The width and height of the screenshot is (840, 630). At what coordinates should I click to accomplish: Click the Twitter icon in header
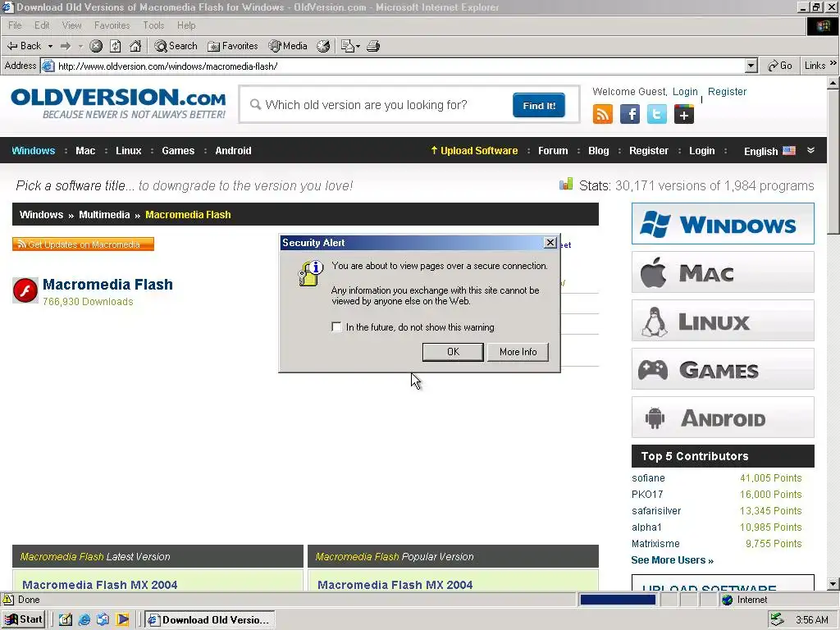tap(657, 114)
